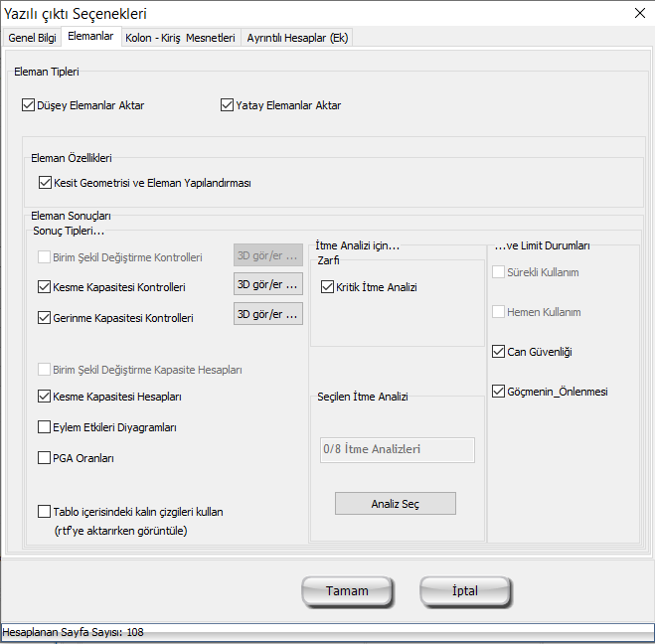Check the PGA Oranları option
Screen dimensions: 655x644
(44, 458)
